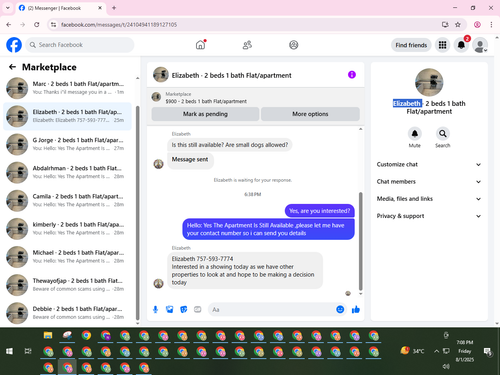Open the taskbar volume icon

pyautogui.click(x=446, y=366)
